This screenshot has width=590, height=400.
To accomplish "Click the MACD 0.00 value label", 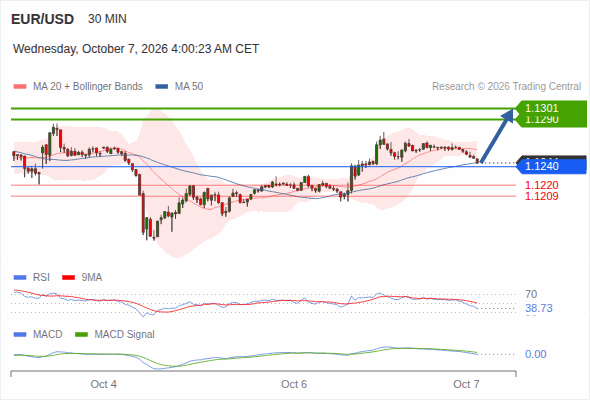I will click(x=536, y=354).
